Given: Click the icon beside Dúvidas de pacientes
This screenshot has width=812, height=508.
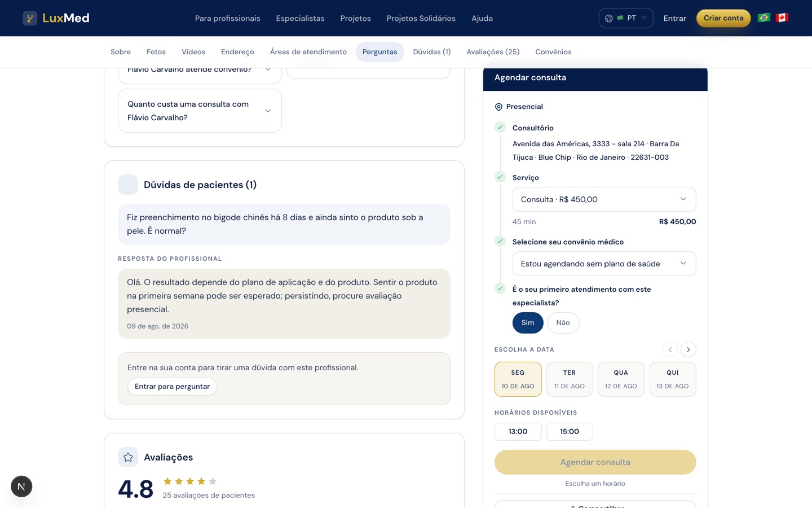Looking at the screenshot, I should point(128,185).
